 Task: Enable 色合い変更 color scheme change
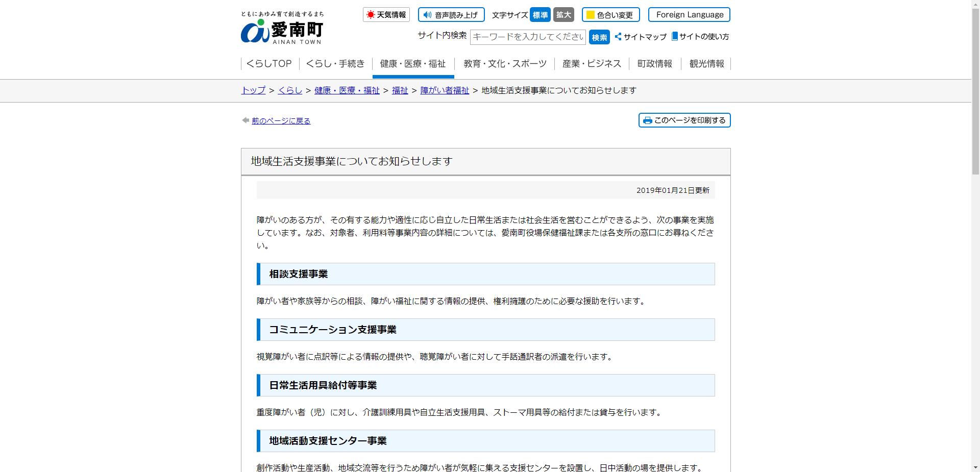coord(611,15)
